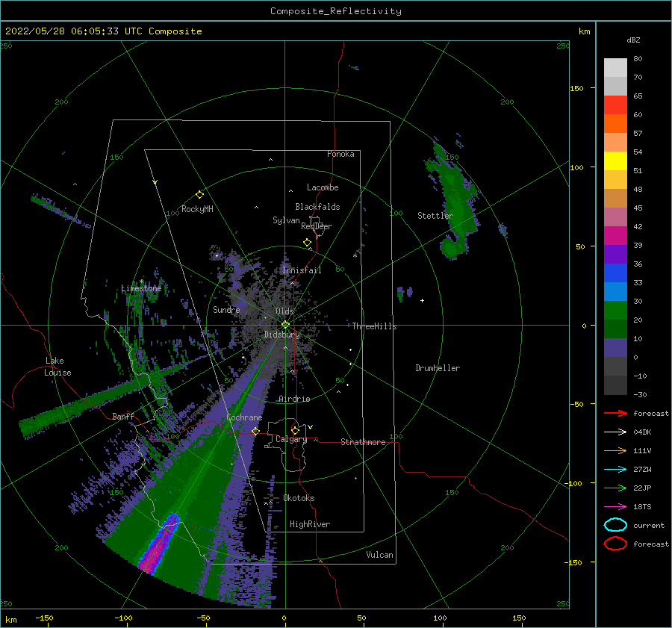Click the Innisfail label
Viewport: 672px width, 628px height.
(302, 270)
